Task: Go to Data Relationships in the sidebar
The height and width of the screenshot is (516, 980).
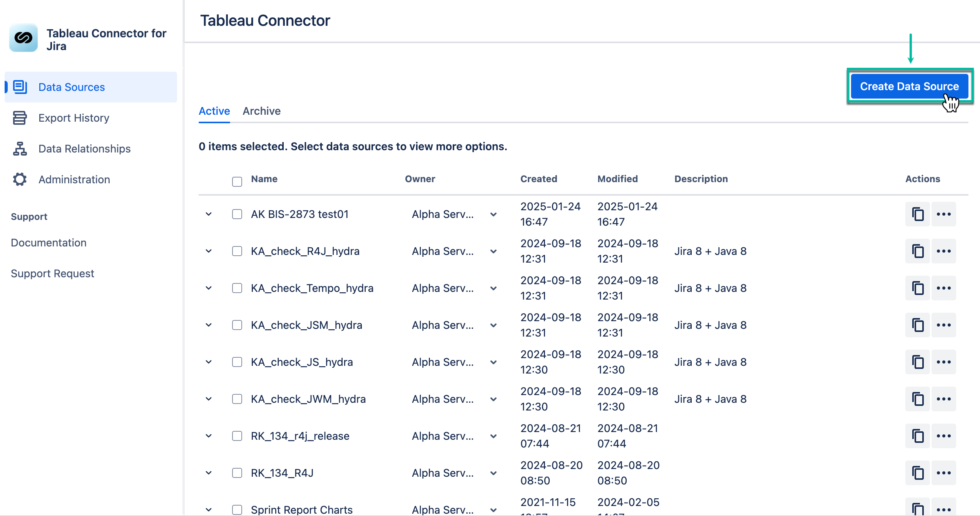Action: pos(91,149)
